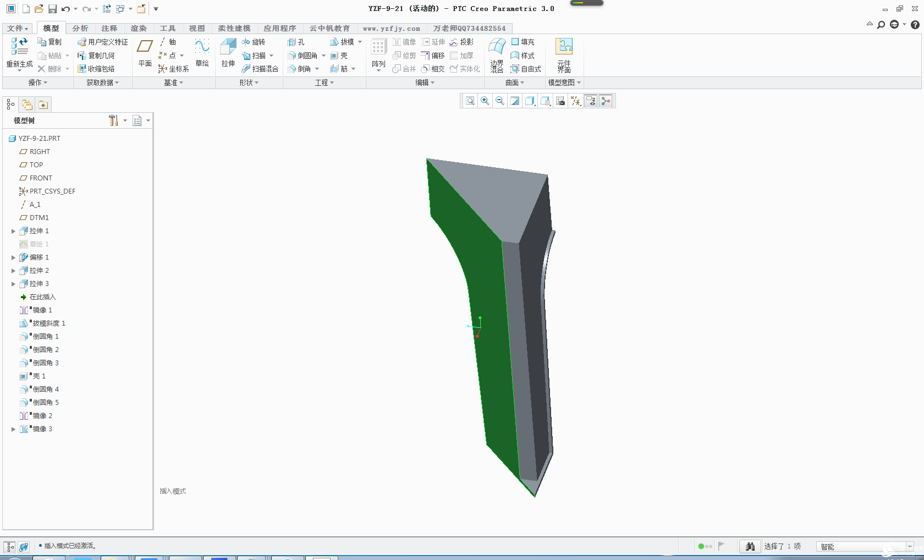Click the 拉伸 (Extrude) tool icon
The height and width of the screenshot is (560, 924).
coord(228,48)
